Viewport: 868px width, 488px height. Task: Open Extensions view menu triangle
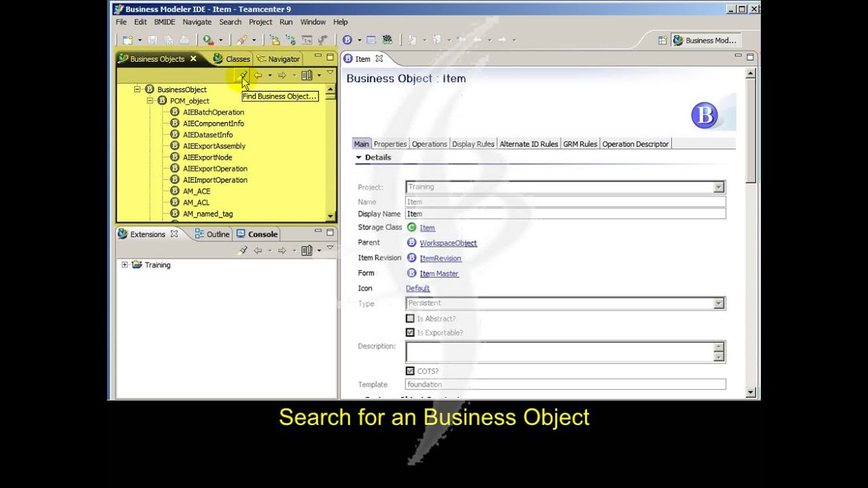(330, 247)
